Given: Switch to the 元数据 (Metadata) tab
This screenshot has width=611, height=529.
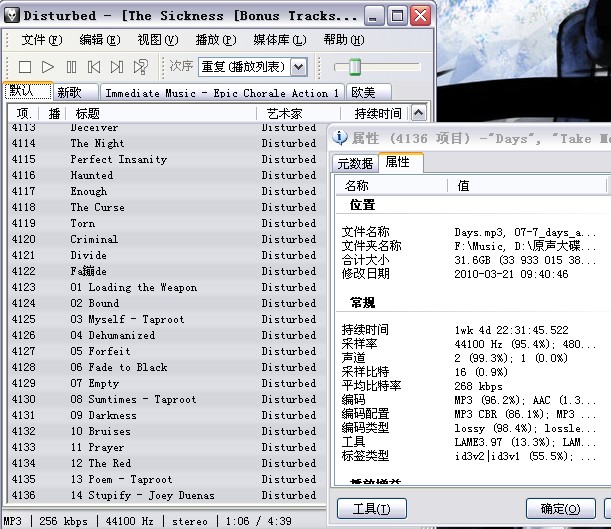Looking at the screenshot, I should [x=355, y=163].
